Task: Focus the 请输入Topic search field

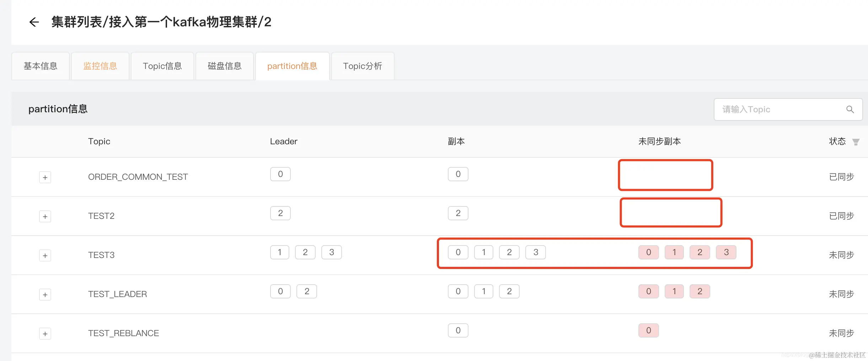Action: 788,109
